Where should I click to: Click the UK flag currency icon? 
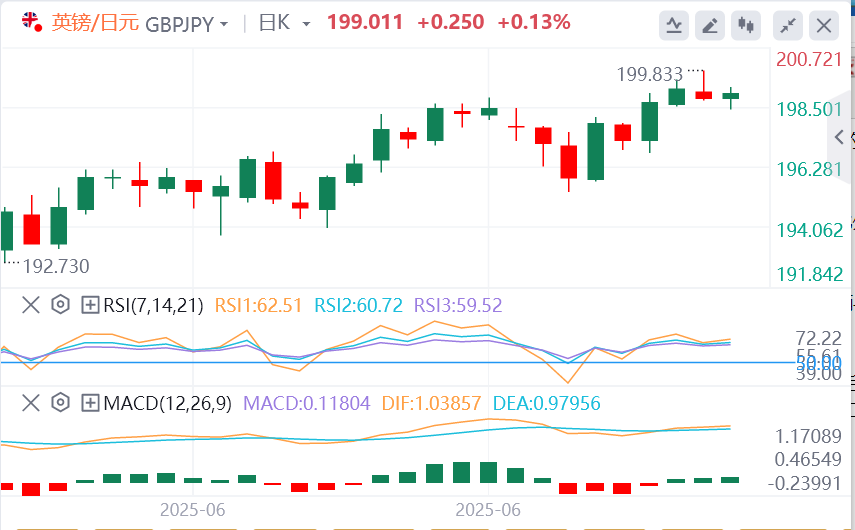(x=31, y=22)
